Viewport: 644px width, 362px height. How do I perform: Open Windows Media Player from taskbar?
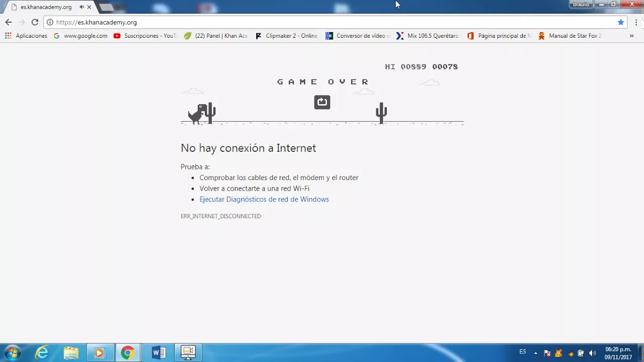point(99,353)
